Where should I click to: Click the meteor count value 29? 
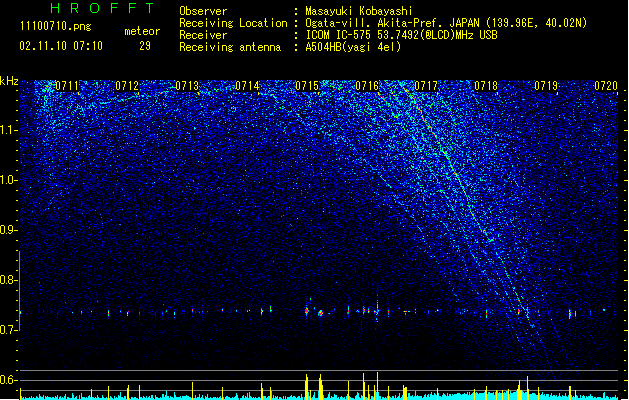pos(145,46)
